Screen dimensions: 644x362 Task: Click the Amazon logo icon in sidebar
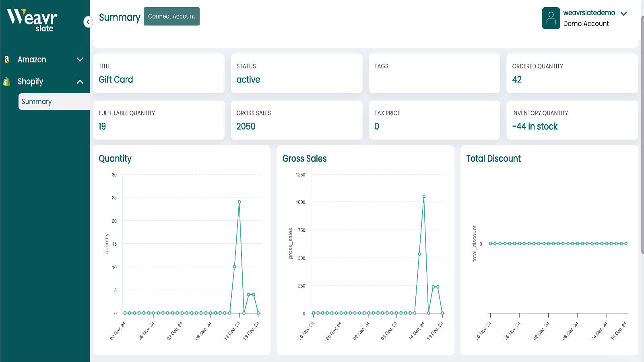coord(7,60)
